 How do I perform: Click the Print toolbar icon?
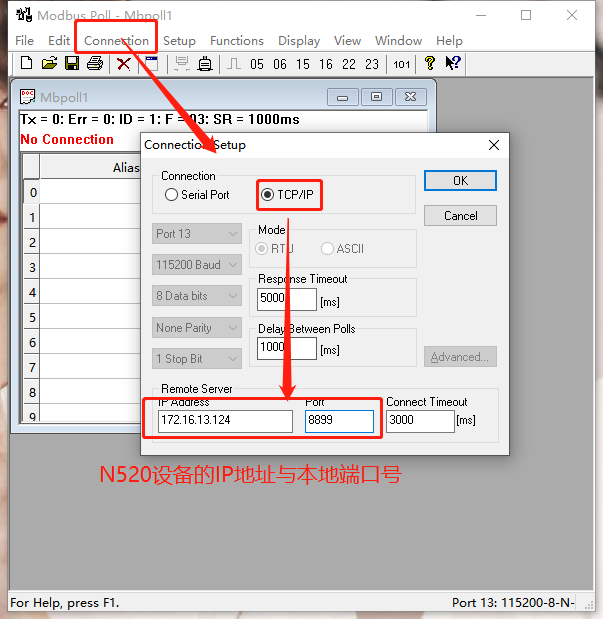click(x=95, y=64)
